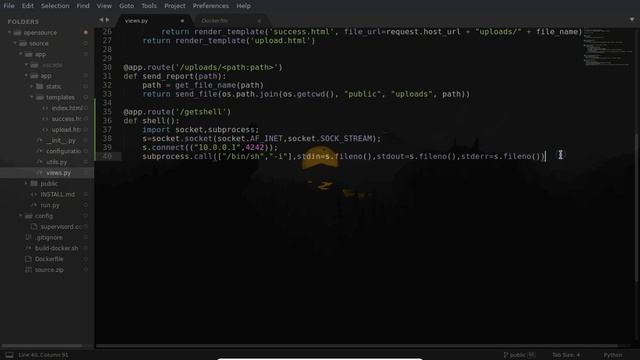Click the minimap code preview
640x360 pixels.
pyautogui.click(x=608, y=47)
